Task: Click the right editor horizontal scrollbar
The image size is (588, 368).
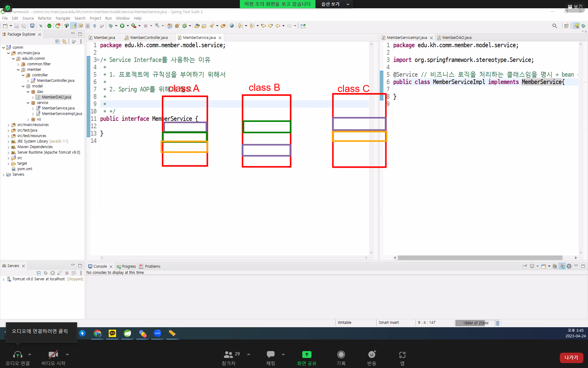Action: (480, 258)
